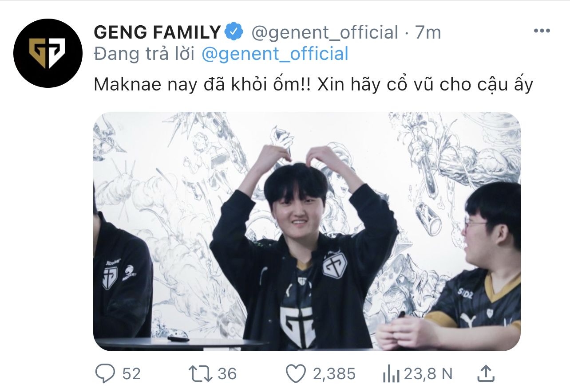Click the @genent_official handle beside the name
This screenshot has width=570, height=392.
(325, 33)
